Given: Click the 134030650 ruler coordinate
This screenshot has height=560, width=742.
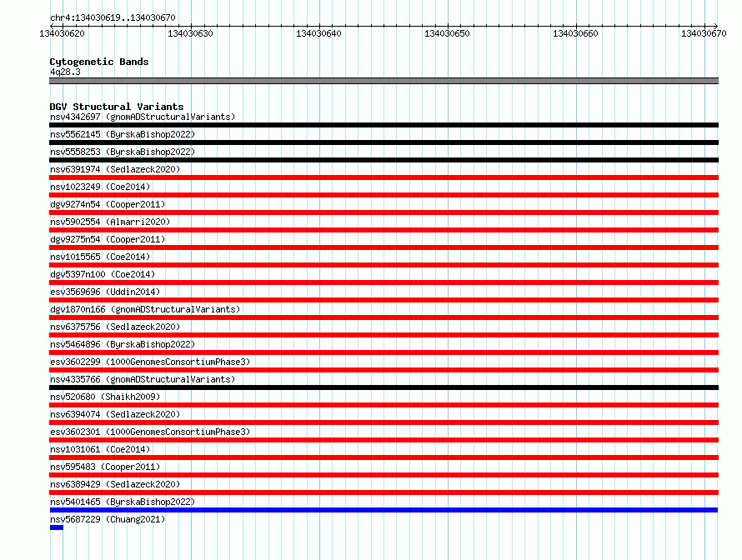Looking at the screenshot, I should (x=447, y=33).
